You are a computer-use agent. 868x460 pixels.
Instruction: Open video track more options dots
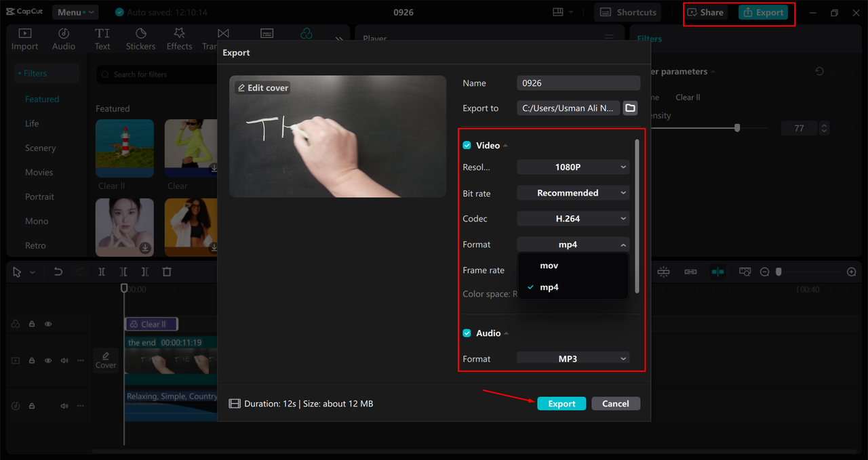click(81, 360)
